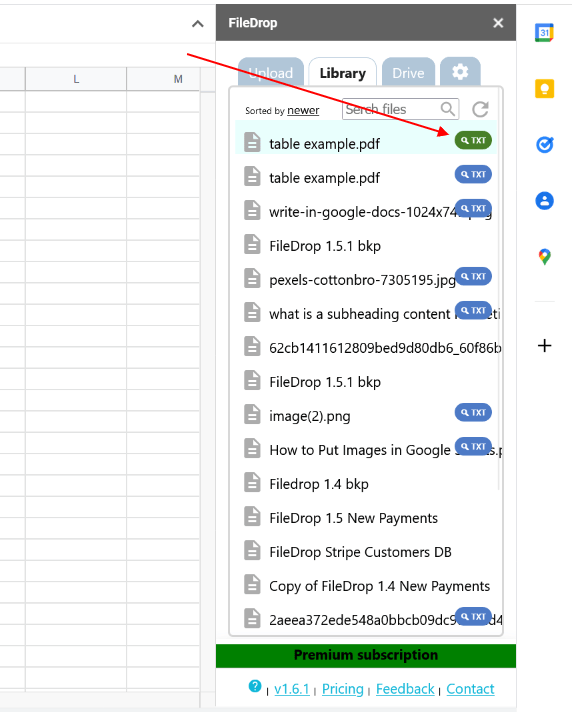Switch to the Drive tab

(x=408, y=72)
